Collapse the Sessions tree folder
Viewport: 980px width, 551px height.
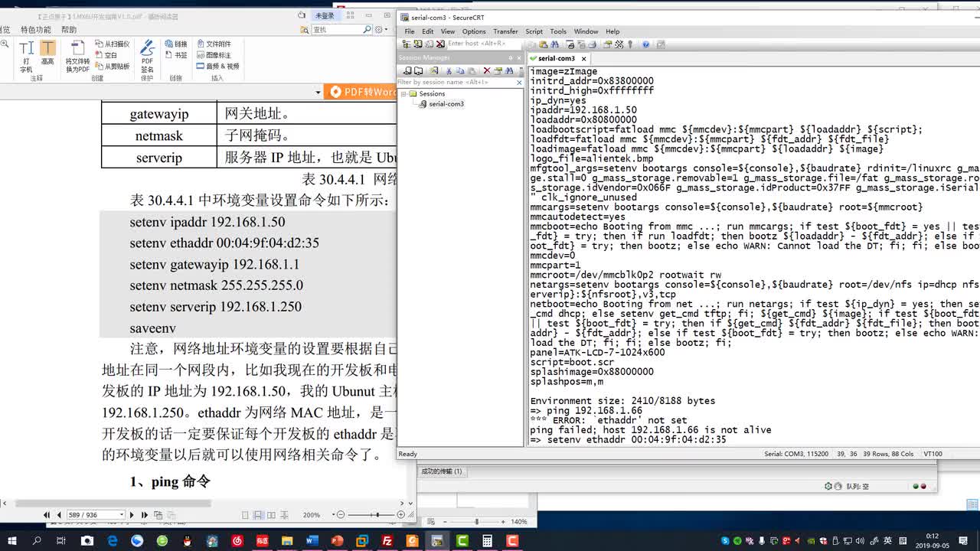pyautogui.click(x=403, y=93)
